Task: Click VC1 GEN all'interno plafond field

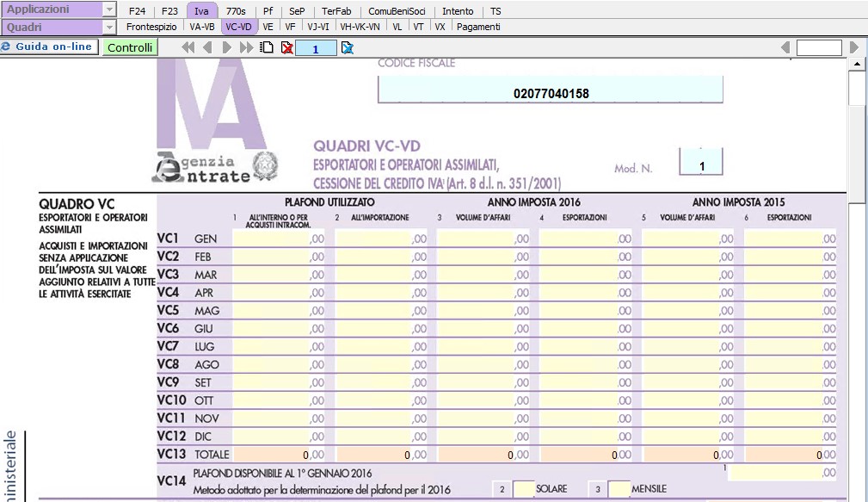Action: (279, 239)
